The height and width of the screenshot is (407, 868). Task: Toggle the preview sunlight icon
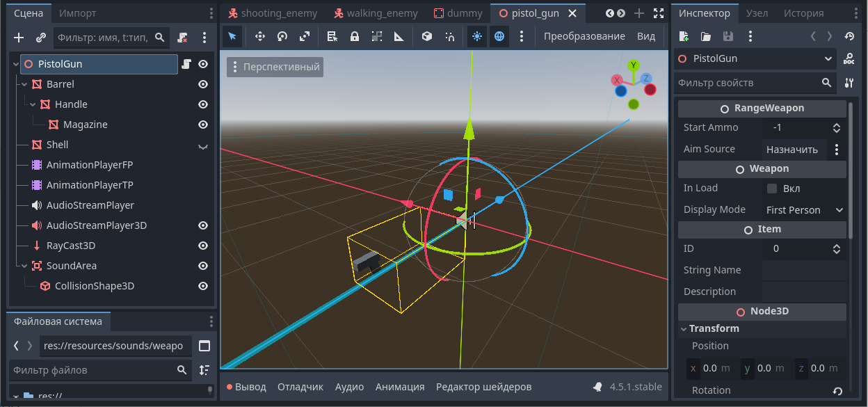(x=476, y=36)
